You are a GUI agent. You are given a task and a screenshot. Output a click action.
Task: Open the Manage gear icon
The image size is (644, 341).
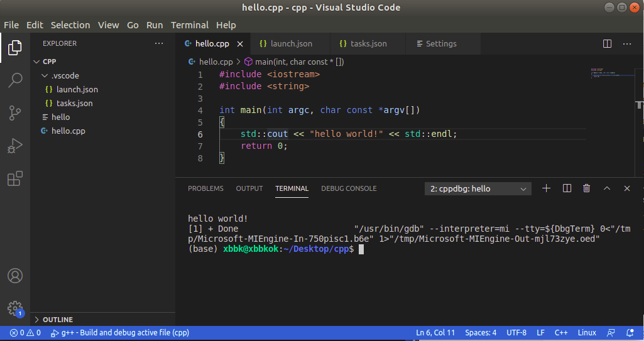(15, 308)
